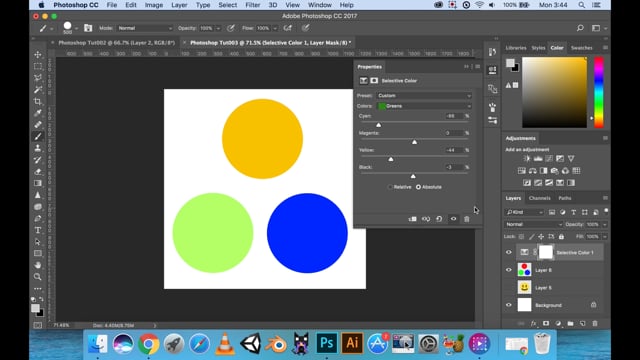The image size is (640, 360).
Task: Open layer styles fx menu
Action: click(x=533, y=323)
